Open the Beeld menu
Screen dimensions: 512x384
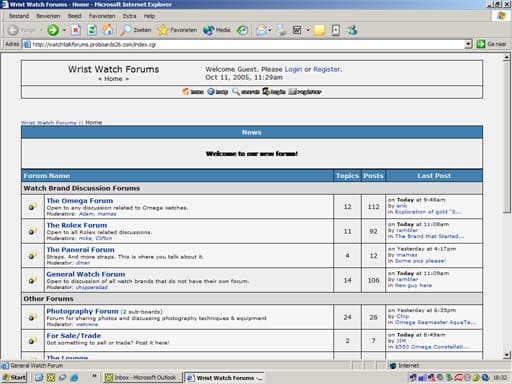74,16
